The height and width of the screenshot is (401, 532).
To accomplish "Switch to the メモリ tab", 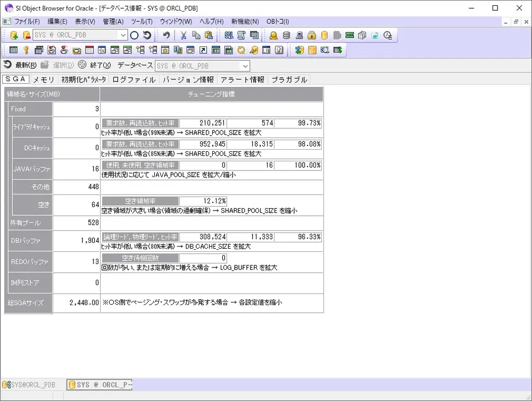I will pyautogui.click(x=44, y=80).
